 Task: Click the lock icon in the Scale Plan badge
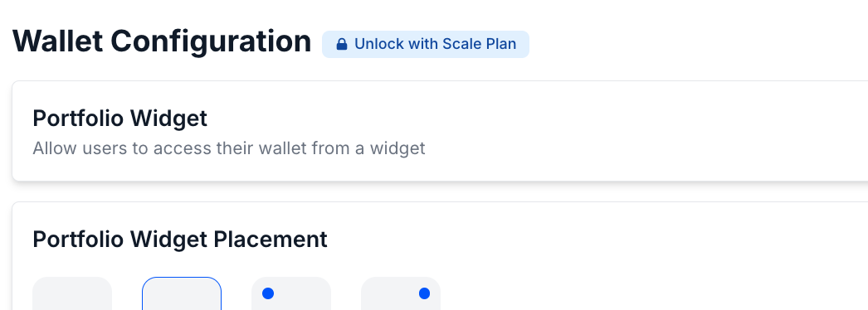[342, 44]
